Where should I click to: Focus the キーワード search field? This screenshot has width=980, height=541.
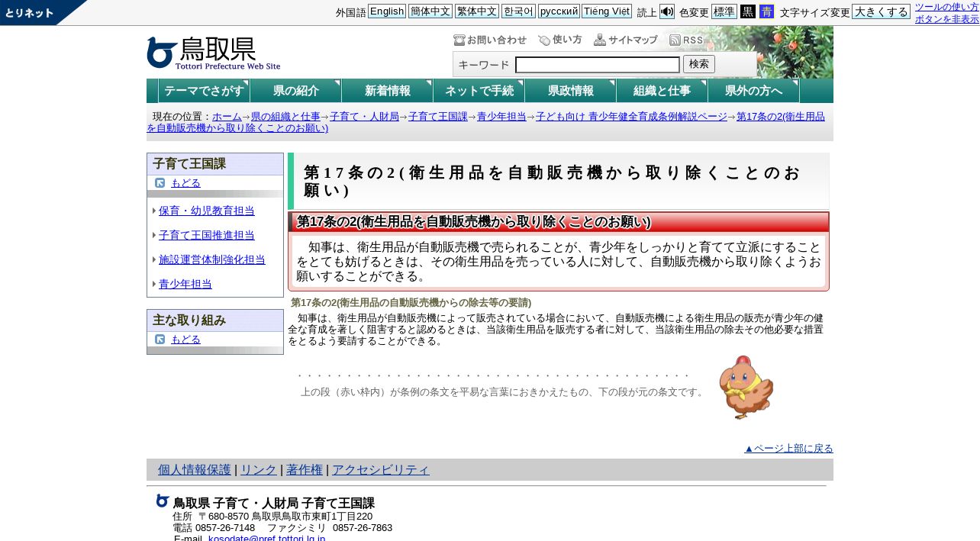coord(598,65)
